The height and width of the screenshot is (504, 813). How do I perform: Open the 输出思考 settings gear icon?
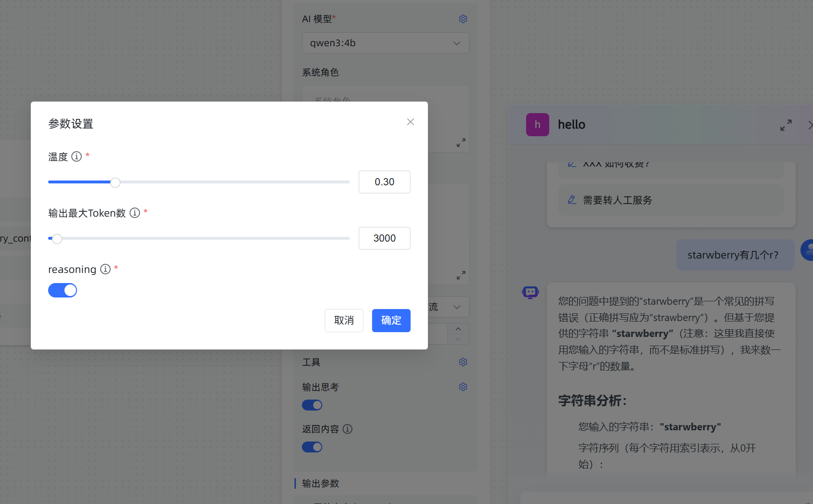(463, 387)
